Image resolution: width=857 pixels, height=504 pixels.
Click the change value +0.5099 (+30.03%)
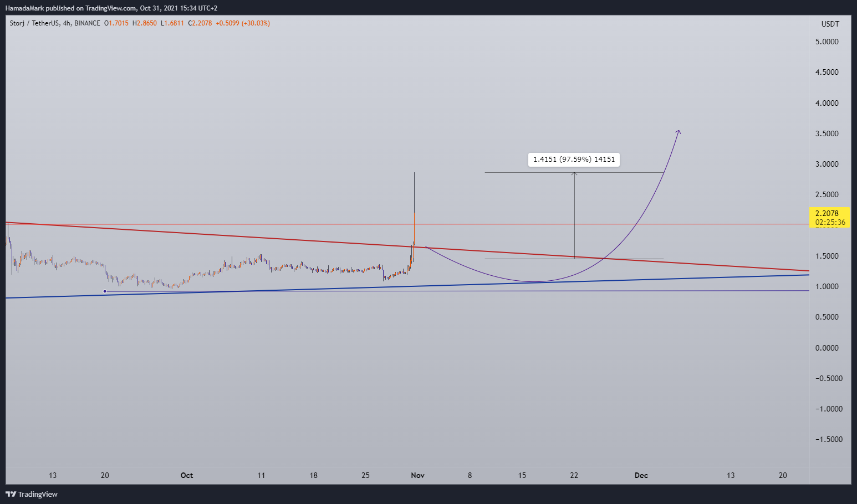pyautogui.click(x=243, y=23)
